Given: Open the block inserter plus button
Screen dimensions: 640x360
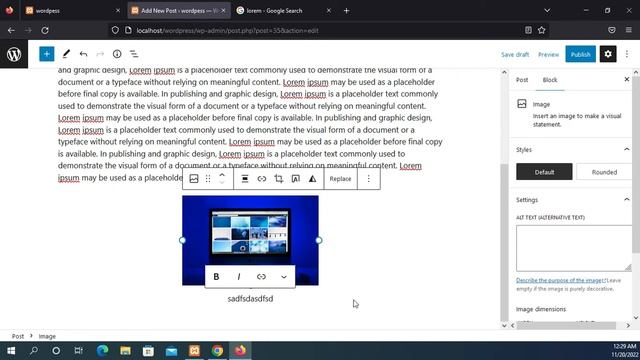Looking at the screenshot, I should pyautogui.click(x=47, y=54).
